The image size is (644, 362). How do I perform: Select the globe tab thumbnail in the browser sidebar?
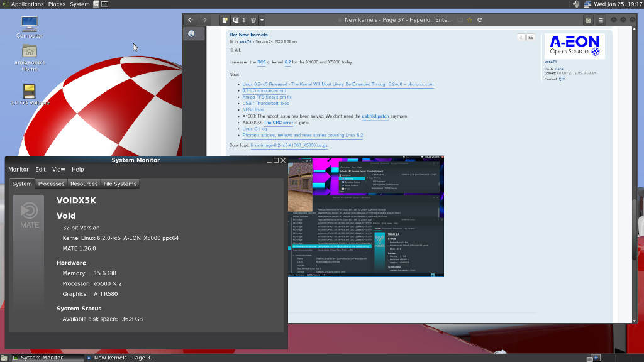tap(194, 34)
